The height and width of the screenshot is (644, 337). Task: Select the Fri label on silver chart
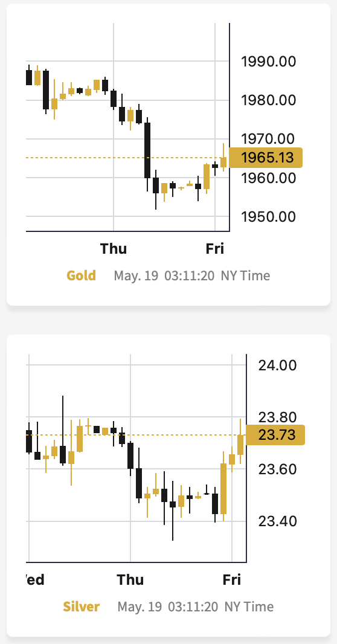(x=232, y=579)
